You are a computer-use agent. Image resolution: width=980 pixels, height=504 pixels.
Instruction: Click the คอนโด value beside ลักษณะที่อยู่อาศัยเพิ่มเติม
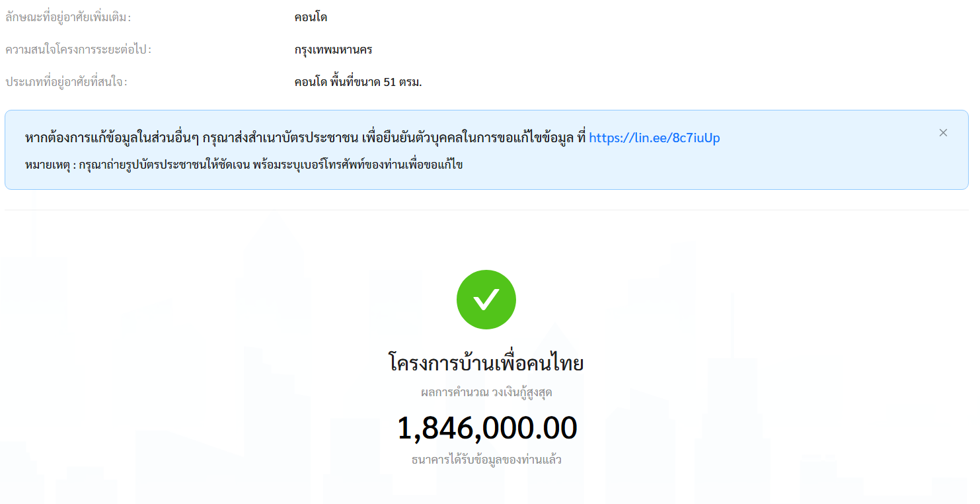click(x=311, y=17)
